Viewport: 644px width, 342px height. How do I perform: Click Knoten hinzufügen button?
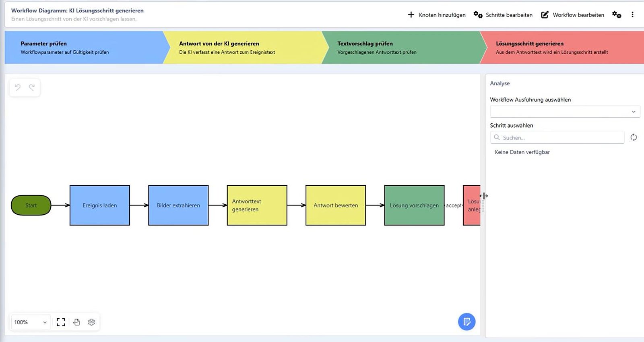click(436, 15)
